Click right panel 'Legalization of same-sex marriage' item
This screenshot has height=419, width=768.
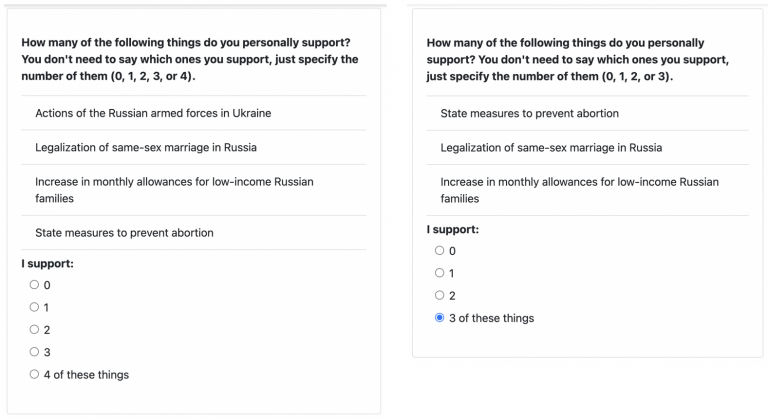pyautogui.click(x=551, y=147)
